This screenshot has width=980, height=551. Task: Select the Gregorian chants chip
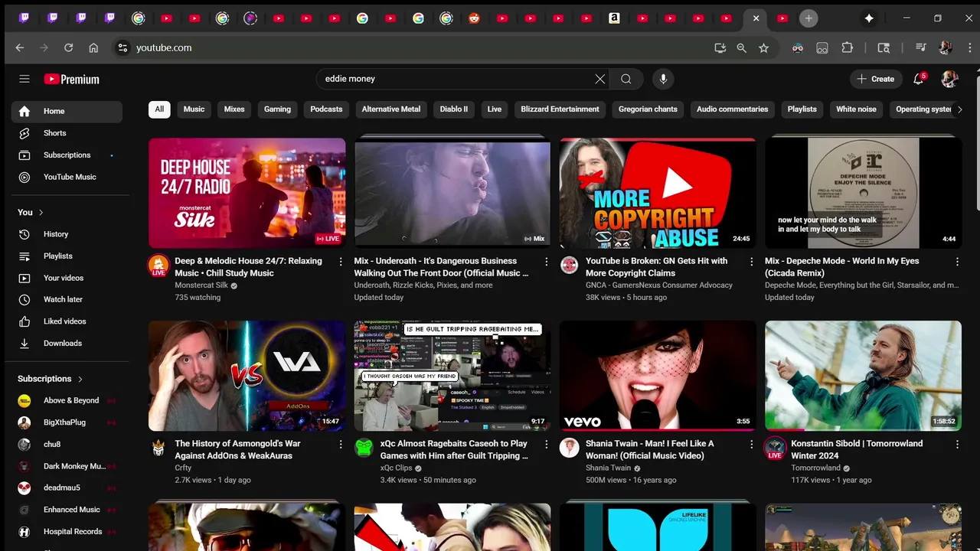(648, 109)
